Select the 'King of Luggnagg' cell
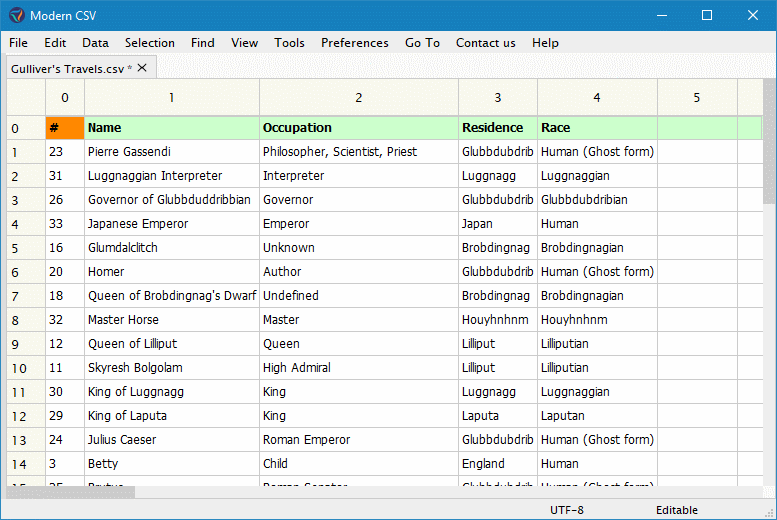Viewport: 777px width, 520px height. [172, 392]
